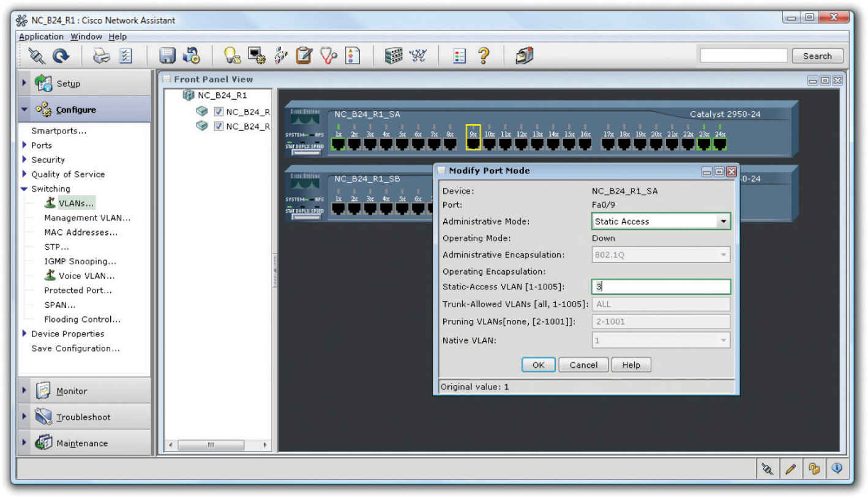Select port 1x on switch NC_B24_R1_SA

pyautogui.click(x=339, y=144)
